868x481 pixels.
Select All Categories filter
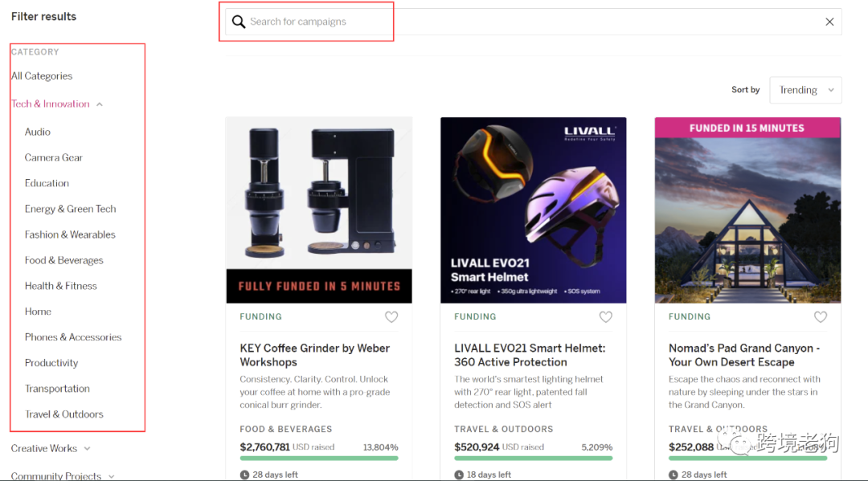(42, 75)
